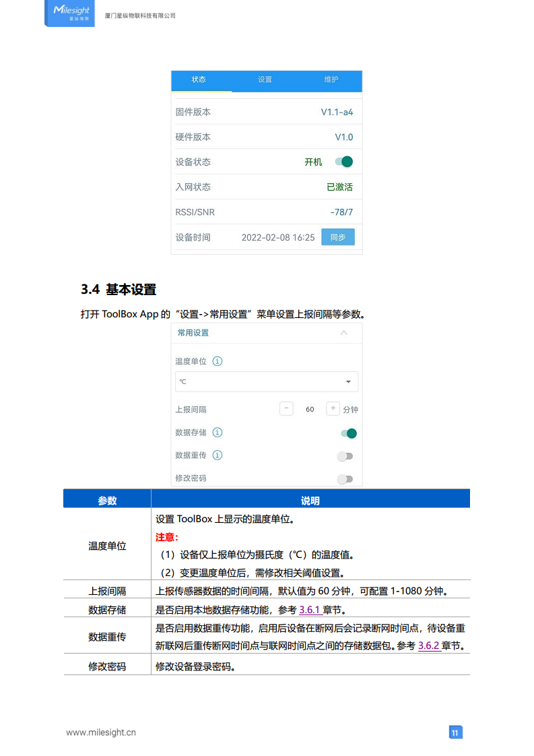Collapse the 常用设置 section chevron
534x756 pixels.
click(343, 333)
